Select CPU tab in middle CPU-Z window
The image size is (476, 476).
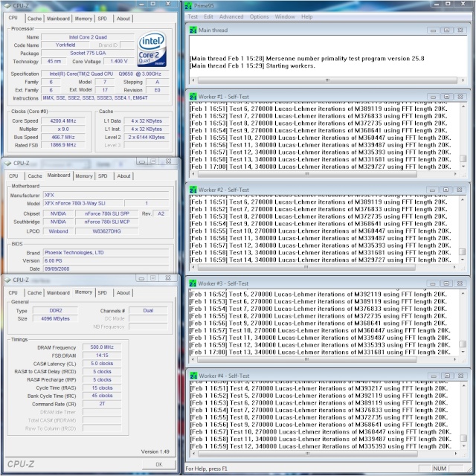[x=13, y=176]
